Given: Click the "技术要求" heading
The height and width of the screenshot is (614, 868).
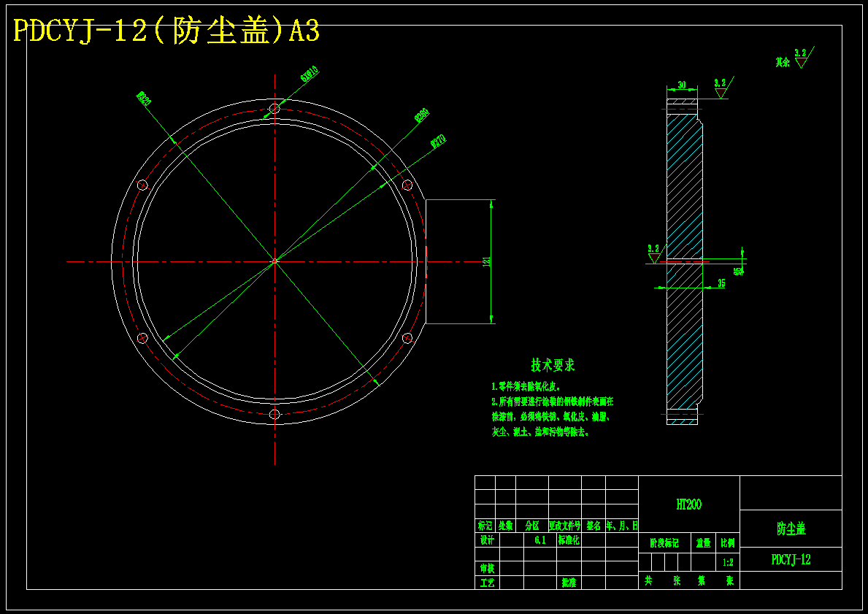Looking at the screenshot, I should tap(553, 365).
